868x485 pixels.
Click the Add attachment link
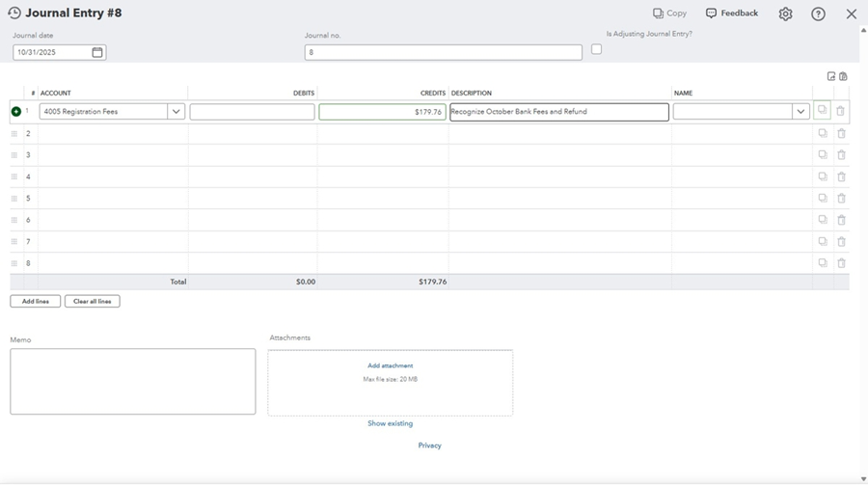click(x=390, y=365)
